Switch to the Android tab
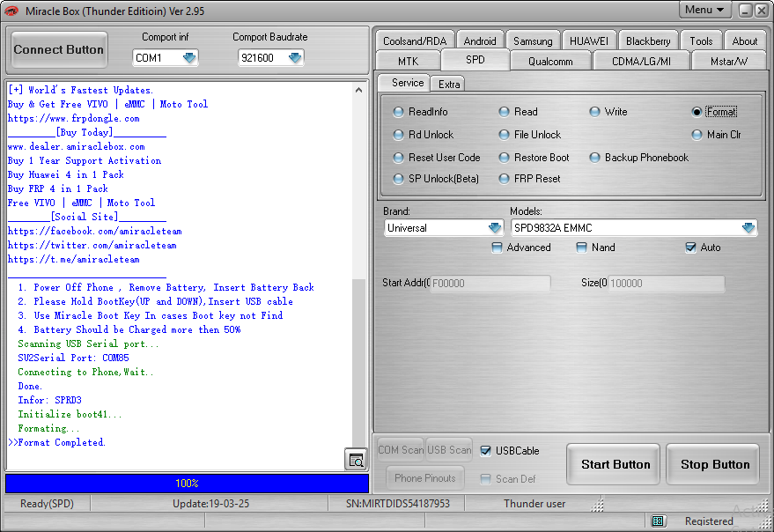The image size is (774, 532). click(x=480, y=41)
